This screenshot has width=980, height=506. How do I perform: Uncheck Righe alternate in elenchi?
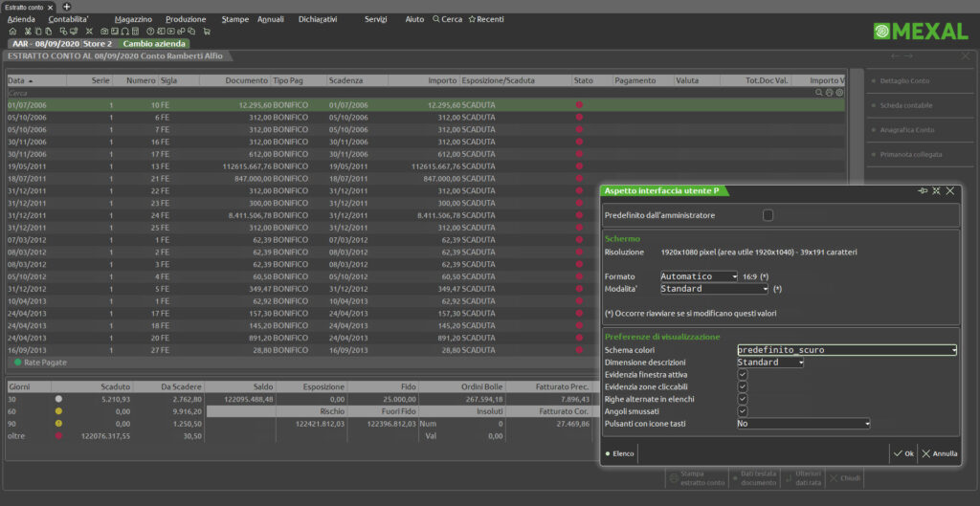743,399
